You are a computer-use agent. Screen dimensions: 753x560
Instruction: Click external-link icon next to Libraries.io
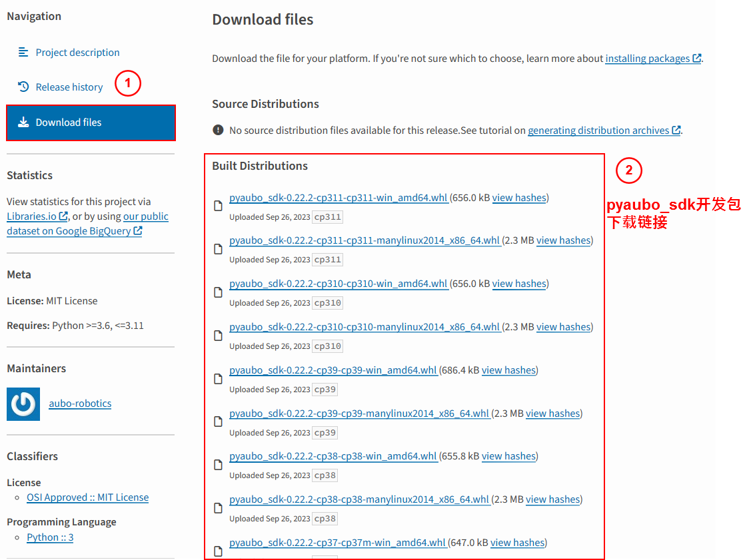tap(63, 216)
